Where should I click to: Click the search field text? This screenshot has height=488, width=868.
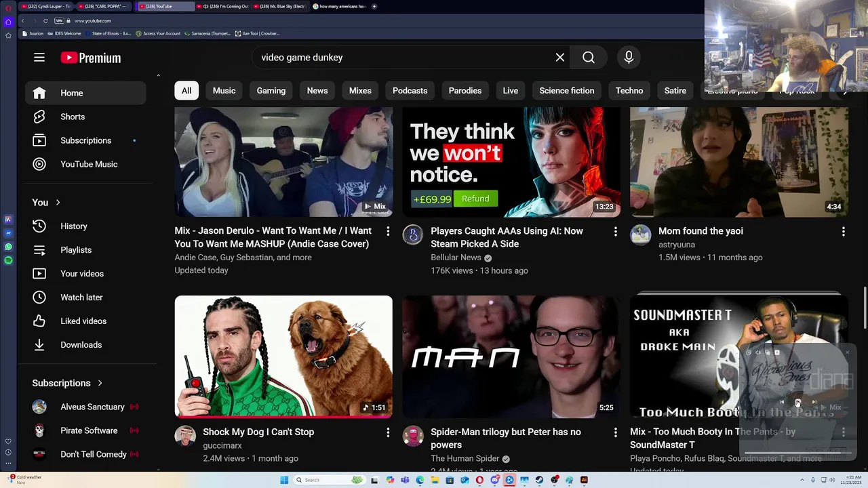pos(302,58)
